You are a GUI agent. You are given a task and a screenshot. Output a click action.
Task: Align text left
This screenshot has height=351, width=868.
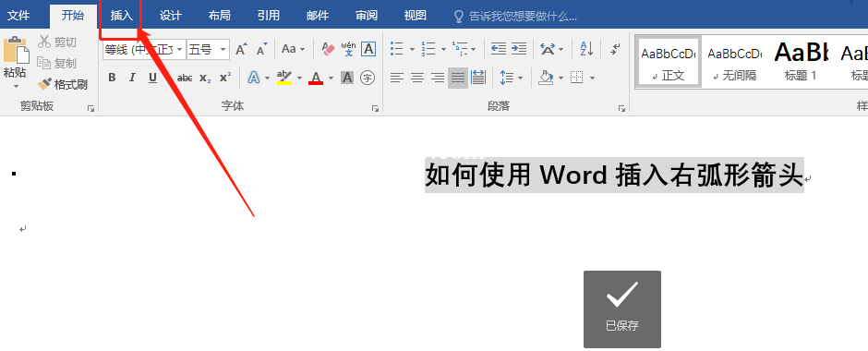(396, 78)
